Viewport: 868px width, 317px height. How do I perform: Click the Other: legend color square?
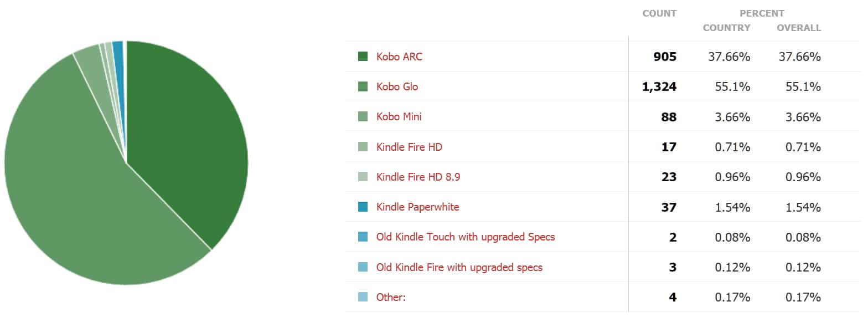tap(363, 297)
